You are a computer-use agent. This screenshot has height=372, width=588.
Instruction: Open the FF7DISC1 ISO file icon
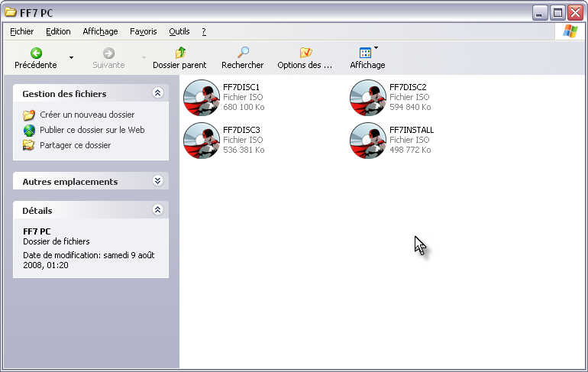click(x=202, y=98)
